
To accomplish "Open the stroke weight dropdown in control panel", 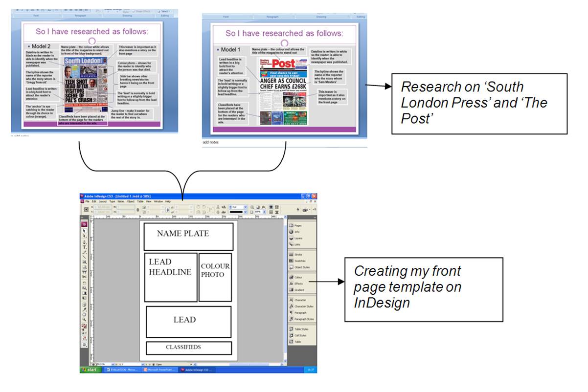I will pyautogui.click(x=245, y=207).
